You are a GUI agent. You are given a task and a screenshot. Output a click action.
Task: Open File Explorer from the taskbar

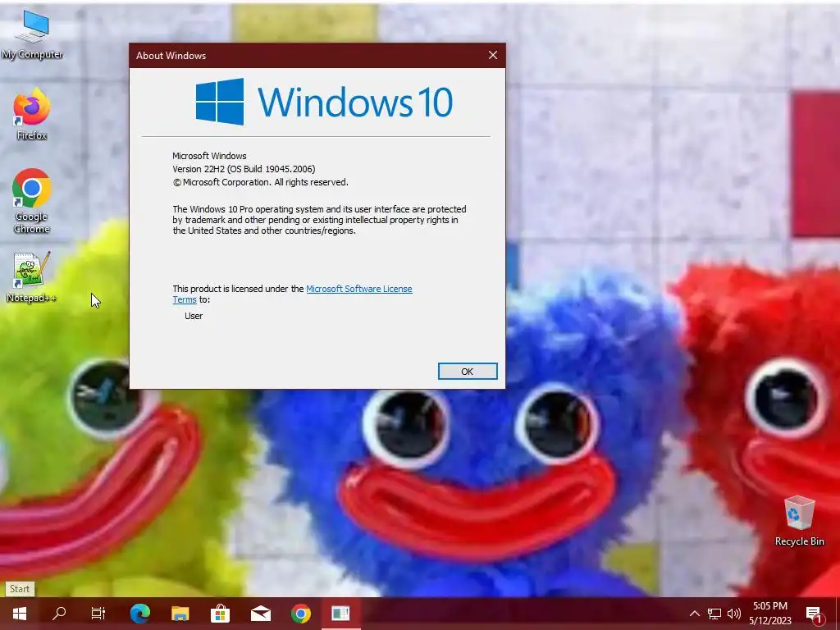tap(180, 614)
